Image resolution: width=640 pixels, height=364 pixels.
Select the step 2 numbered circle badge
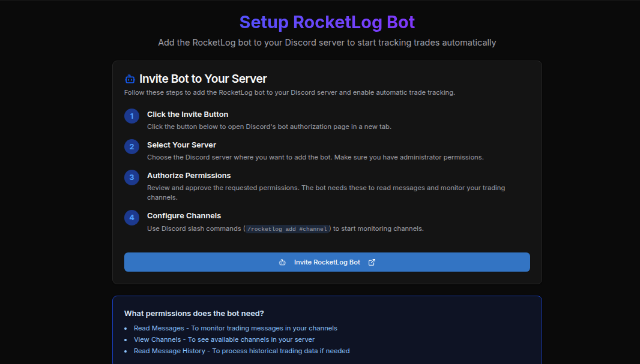click(x=131, y=146)
